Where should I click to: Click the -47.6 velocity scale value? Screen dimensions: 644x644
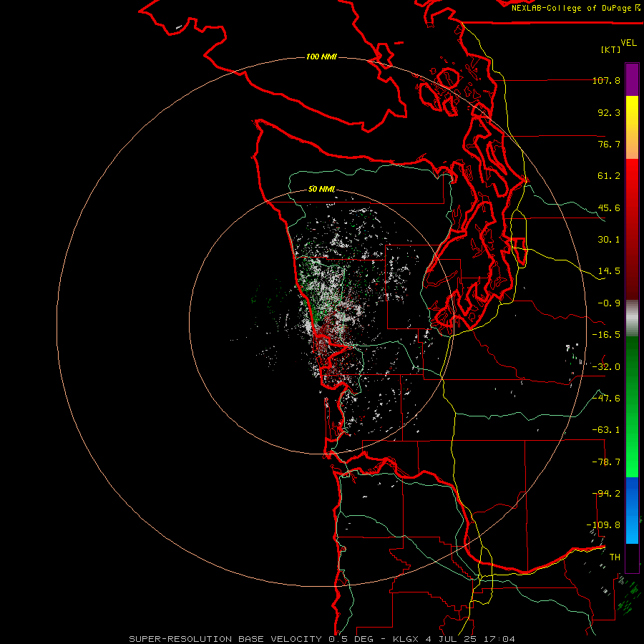[606, 399]
